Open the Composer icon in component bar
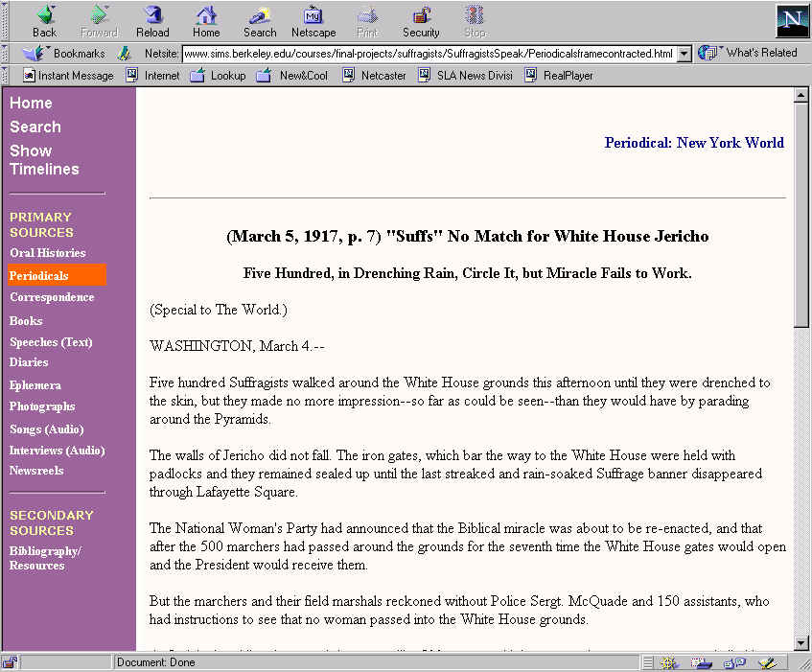The width and height of the screenshot is (812, 672). coord(768,662)
